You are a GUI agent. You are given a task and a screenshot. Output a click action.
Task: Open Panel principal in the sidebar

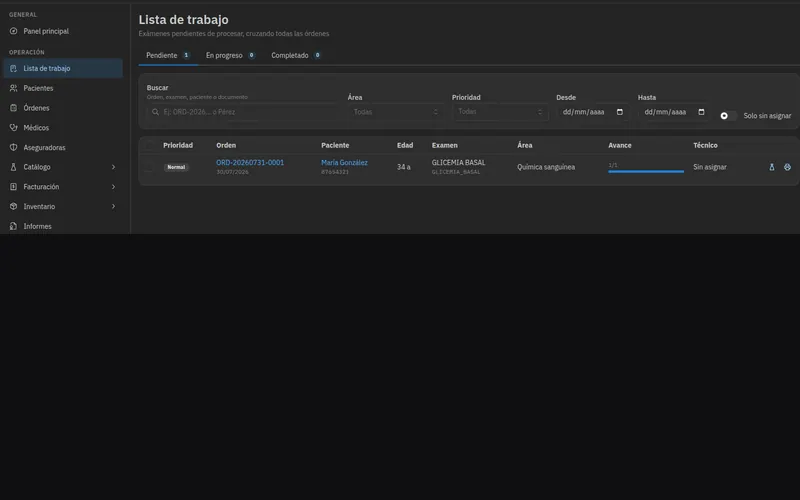63,31
